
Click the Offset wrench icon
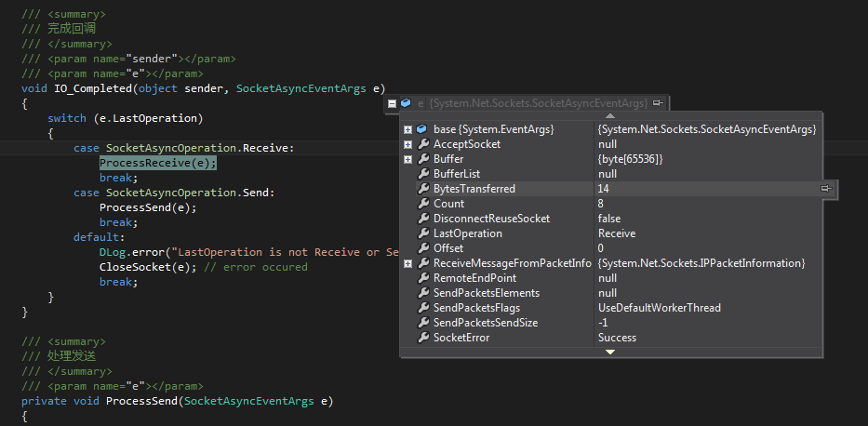pos(423,248)
